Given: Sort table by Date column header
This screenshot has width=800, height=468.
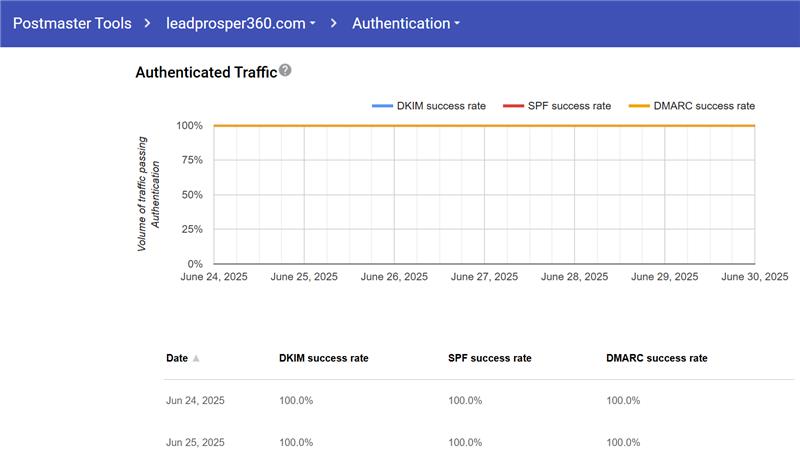Looking at the screenshot, I should click(176, 358).
